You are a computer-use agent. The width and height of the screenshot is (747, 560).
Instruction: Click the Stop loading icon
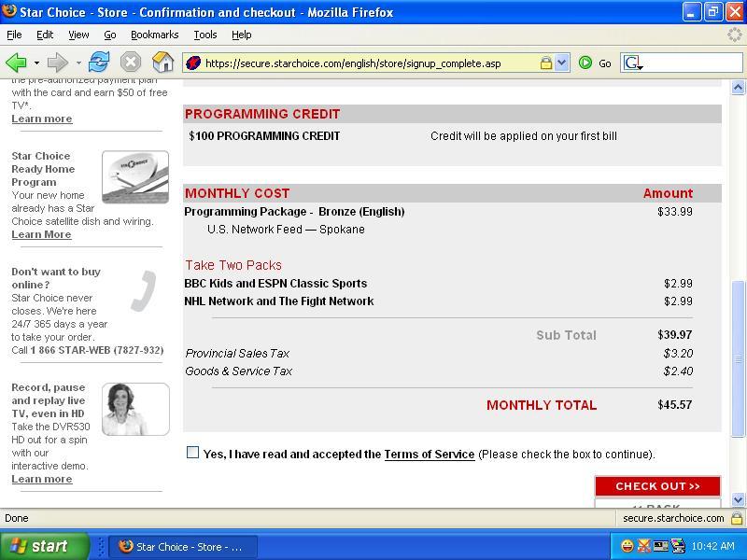130,63
